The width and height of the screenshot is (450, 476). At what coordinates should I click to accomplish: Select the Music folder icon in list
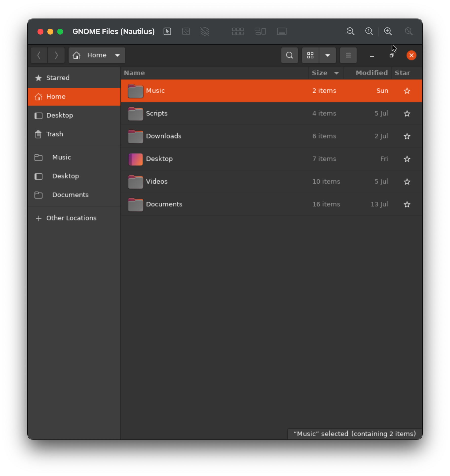(x=135, y=91)
